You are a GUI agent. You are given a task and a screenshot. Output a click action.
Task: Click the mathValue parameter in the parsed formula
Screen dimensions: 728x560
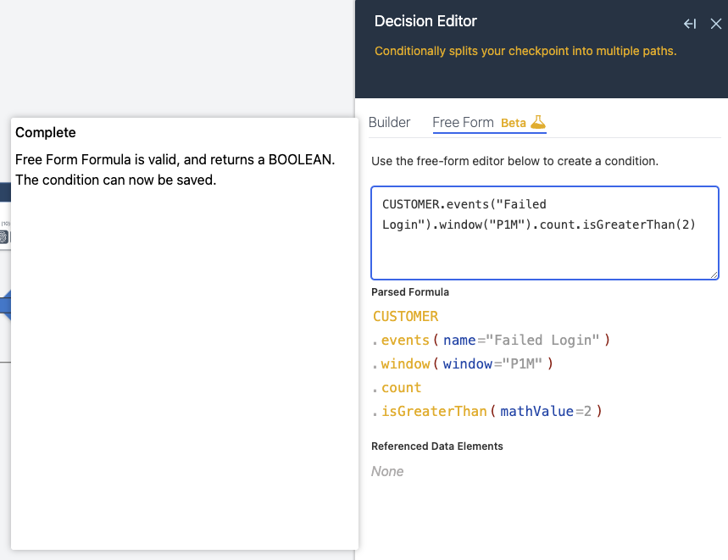[x=536, y=411]
